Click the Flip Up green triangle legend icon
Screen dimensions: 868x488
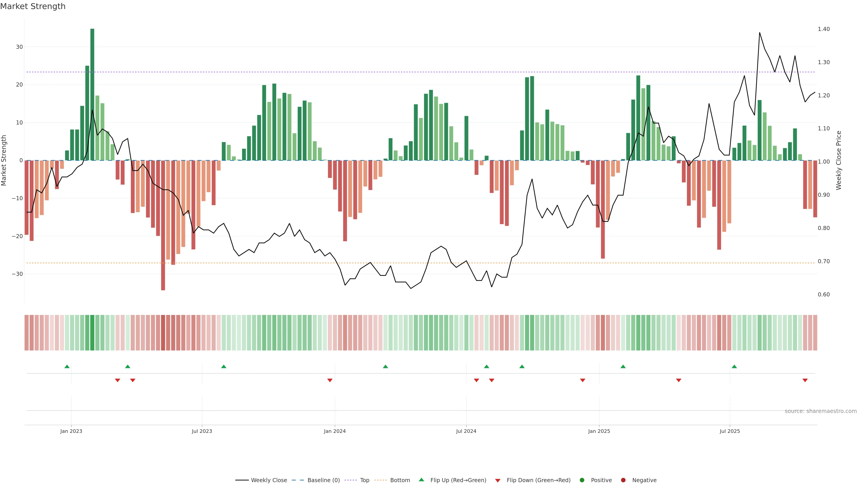coord(421,480)
